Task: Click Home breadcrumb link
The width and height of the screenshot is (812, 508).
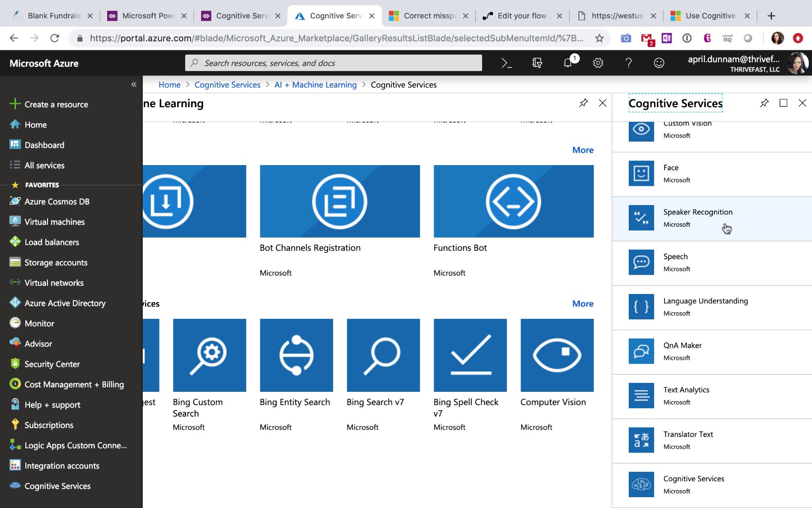Action: [x=170, y=85]
